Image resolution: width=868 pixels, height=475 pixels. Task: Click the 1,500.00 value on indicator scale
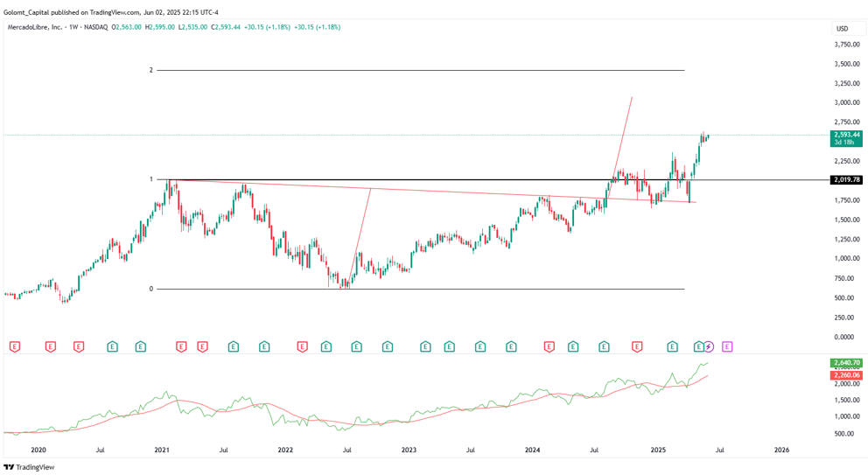(849, 401)
